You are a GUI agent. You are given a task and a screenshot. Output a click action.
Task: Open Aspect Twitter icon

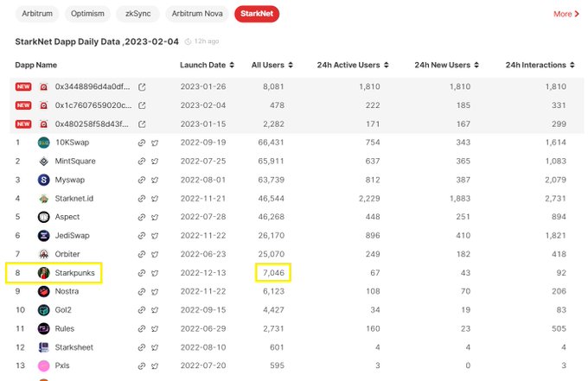(155, 217)
